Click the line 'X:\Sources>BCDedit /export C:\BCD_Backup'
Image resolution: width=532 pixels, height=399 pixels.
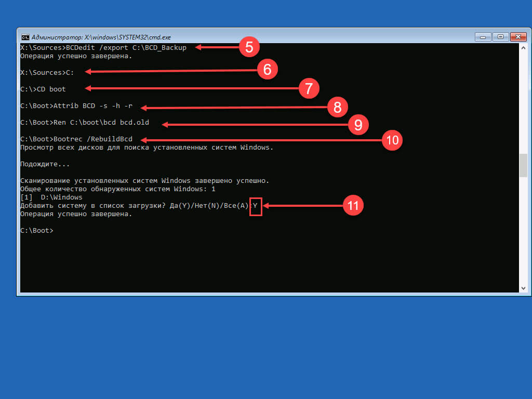[x=103, y=47]
